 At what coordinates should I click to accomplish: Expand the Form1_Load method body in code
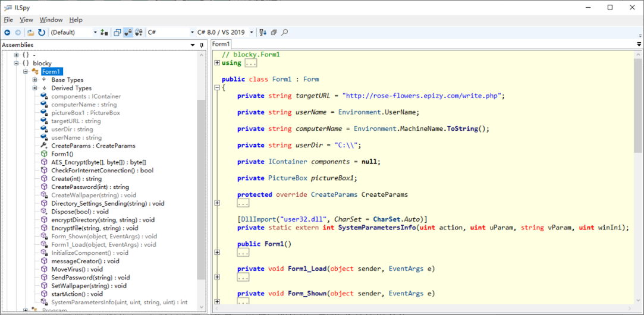217,277
